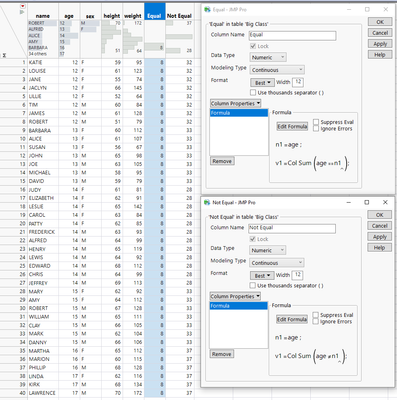Click Width field in Equal dialog
This screenshot has height=400, width=397.
click(x=298, y=82)
